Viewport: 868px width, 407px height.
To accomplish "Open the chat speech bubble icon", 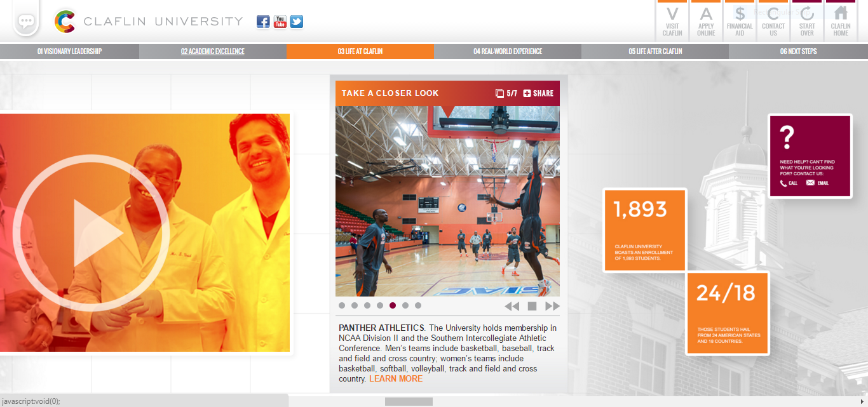I will (x=26, y=22).
